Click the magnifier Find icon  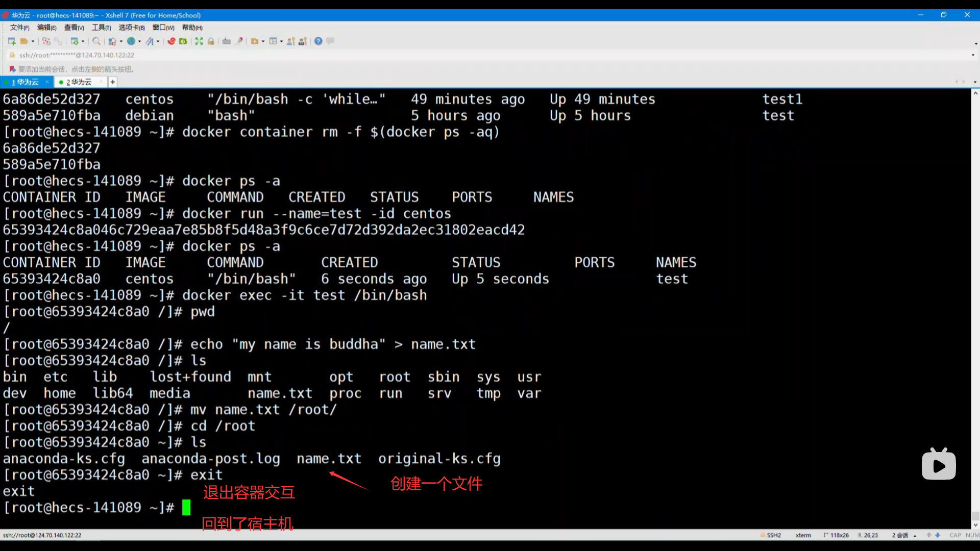tap(96, 41)
